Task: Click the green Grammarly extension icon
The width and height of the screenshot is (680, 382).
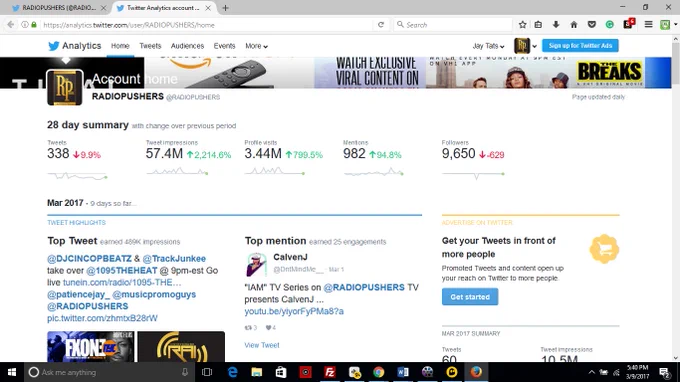Action: click(609, 25)
